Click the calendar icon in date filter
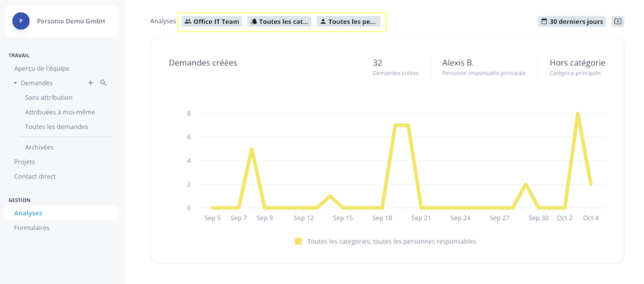This screenshot has height=284, width=644. tap(545, 21)
